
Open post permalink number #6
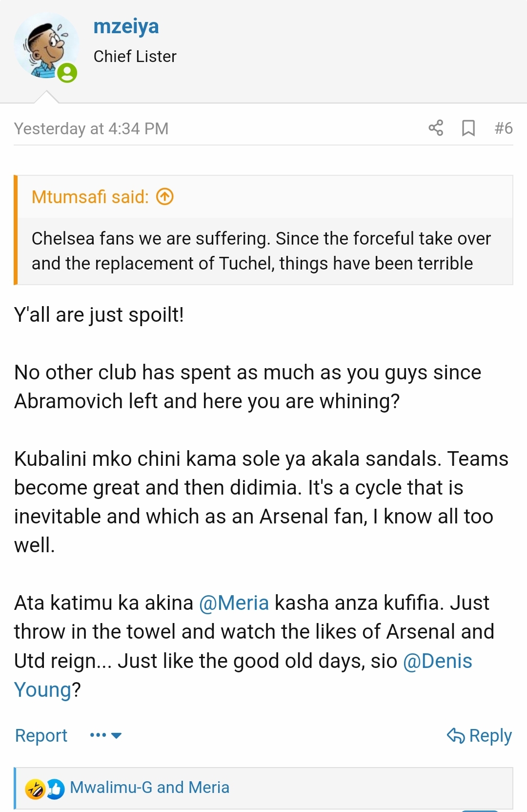pyautogui.click(x=504, y=128)
